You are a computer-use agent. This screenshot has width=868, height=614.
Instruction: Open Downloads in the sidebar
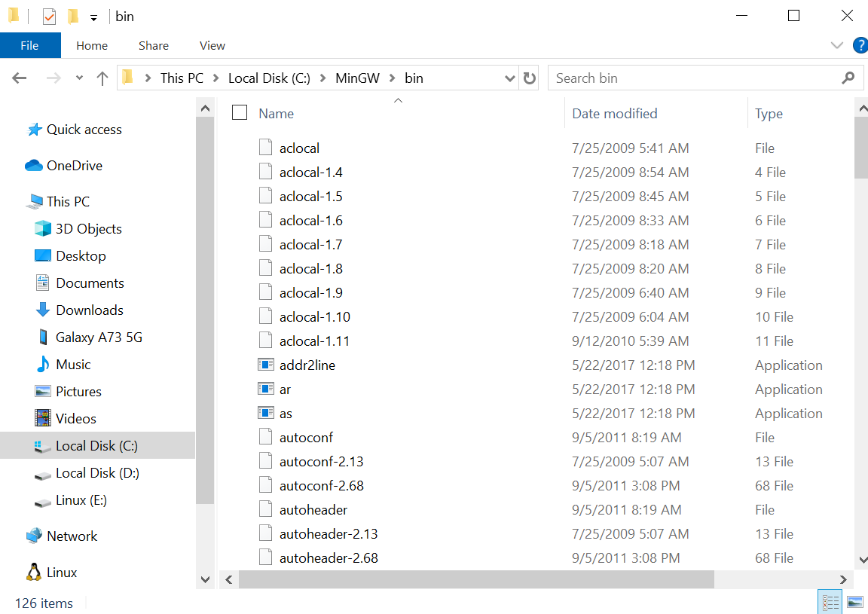click(89, 310)
